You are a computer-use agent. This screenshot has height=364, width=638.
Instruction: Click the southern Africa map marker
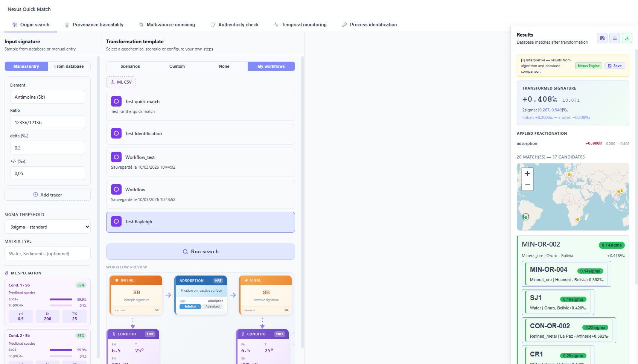578,219
